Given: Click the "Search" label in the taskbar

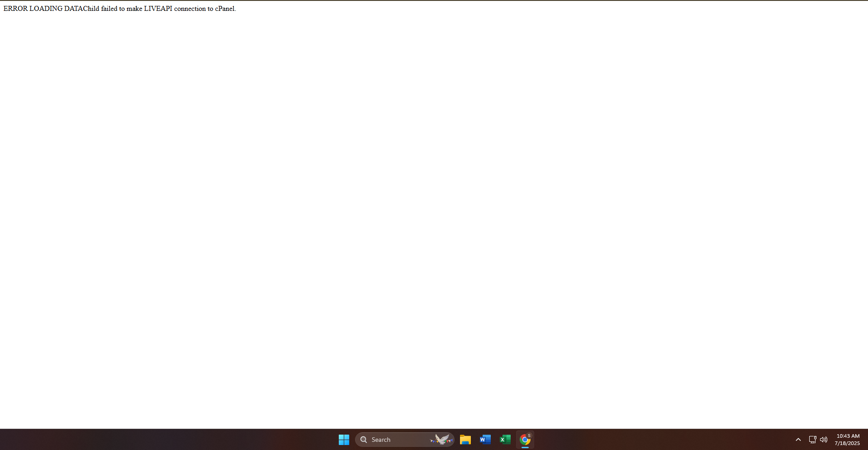Looking at the screenshot, I should tap(381, 440).
